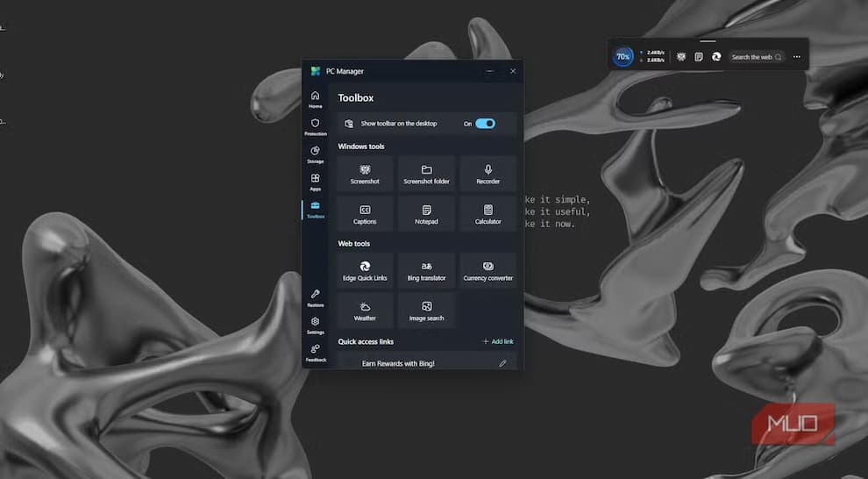This screenshot has width=868, height=479.
Task: Open the Earn Rewards with Bing! link
Action: click(398, 364)
